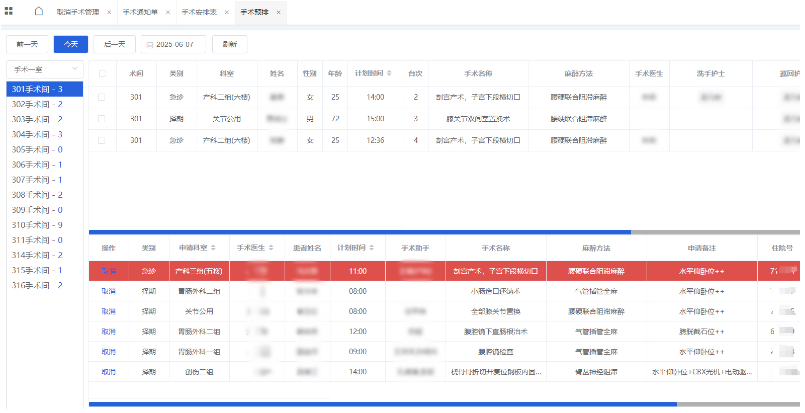Cancel the 关节公用 08:00 request
This screenshot has height=413, width=805.
tap(108, 311)
